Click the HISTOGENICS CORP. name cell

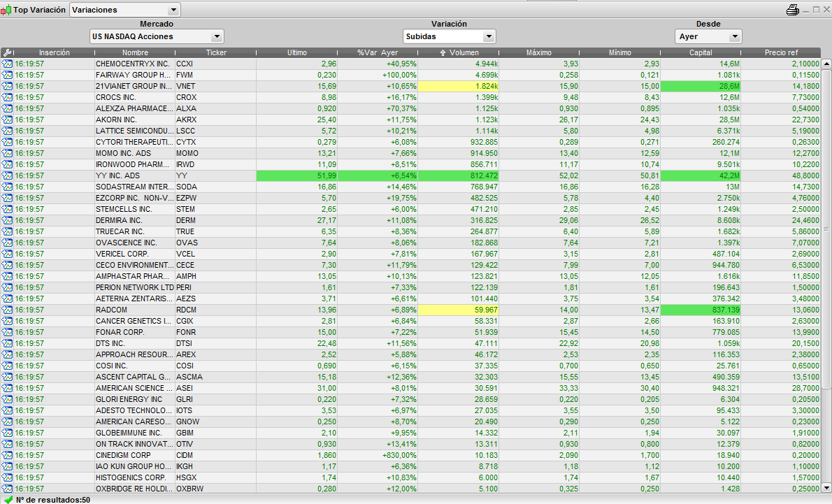click(x=135, y=477)
